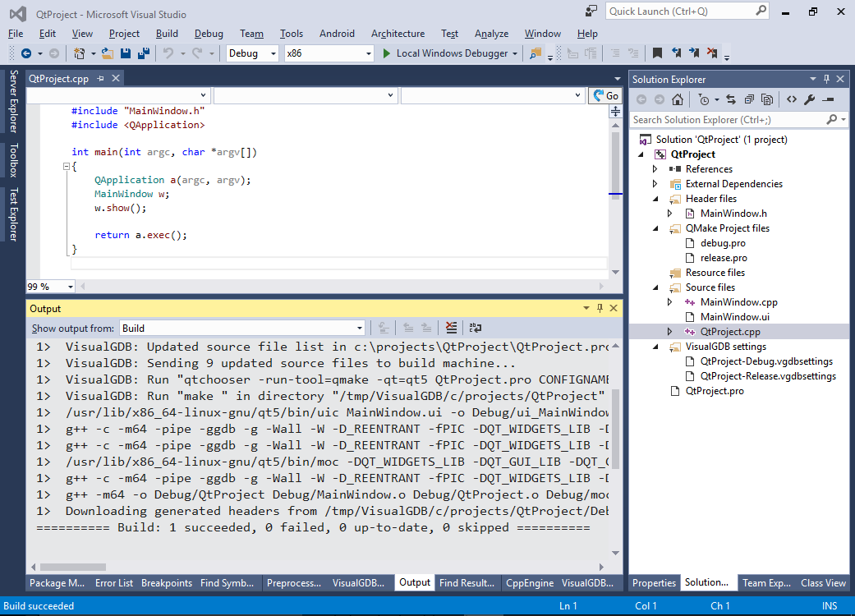Click the Navigate Backward arrow icon
The height and width of the screenshot is (616, 855).
point(25,53)
